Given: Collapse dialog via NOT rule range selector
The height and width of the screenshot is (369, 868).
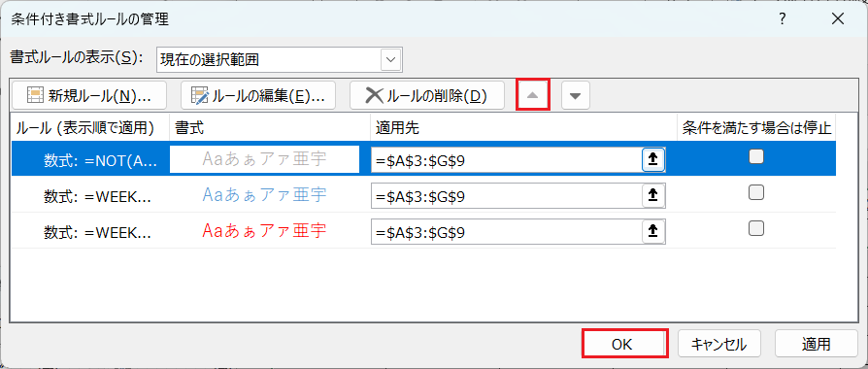Looking at the screenshot, I should 653,160.
